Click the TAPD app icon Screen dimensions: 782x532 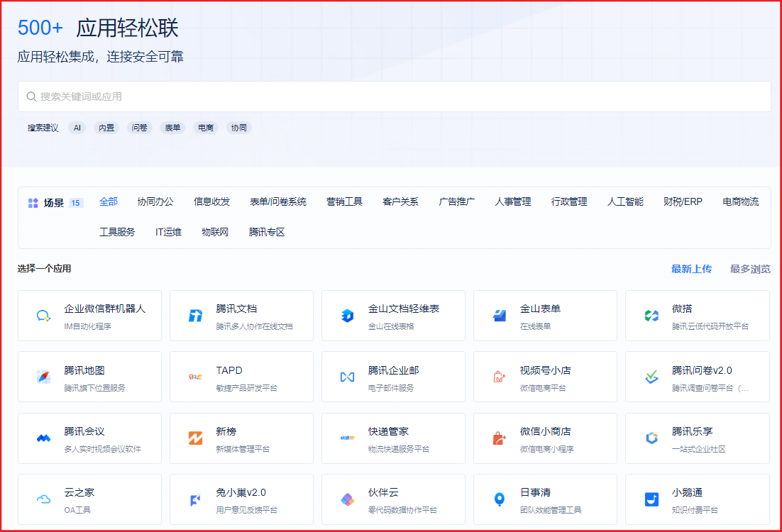tap(196, 377)
